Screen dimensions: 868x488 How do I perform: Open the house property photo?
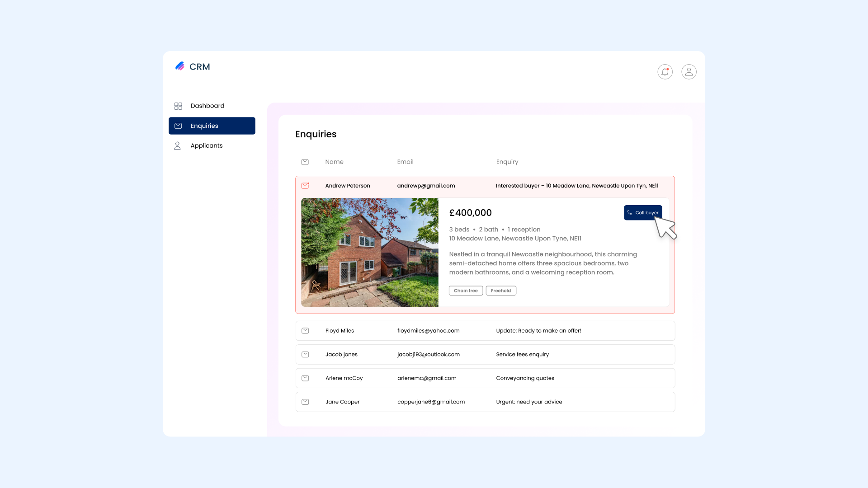pyautogui.click(x=369, y=252)
